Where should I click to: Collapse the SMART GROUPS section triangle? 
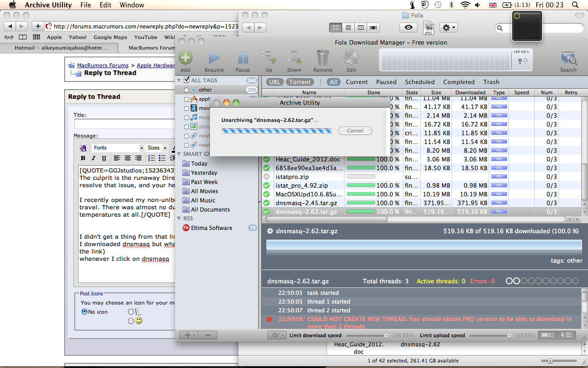[x=179, y=154]
